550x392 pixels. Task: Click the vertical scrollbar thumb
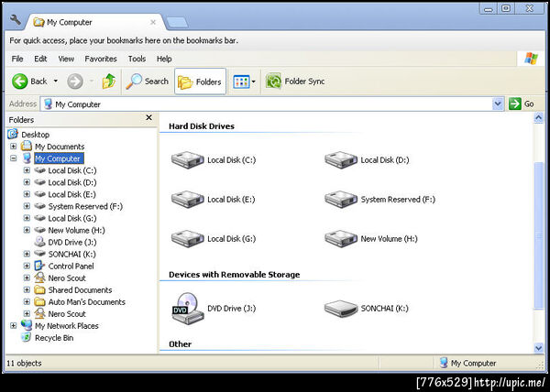pos(538,235)
